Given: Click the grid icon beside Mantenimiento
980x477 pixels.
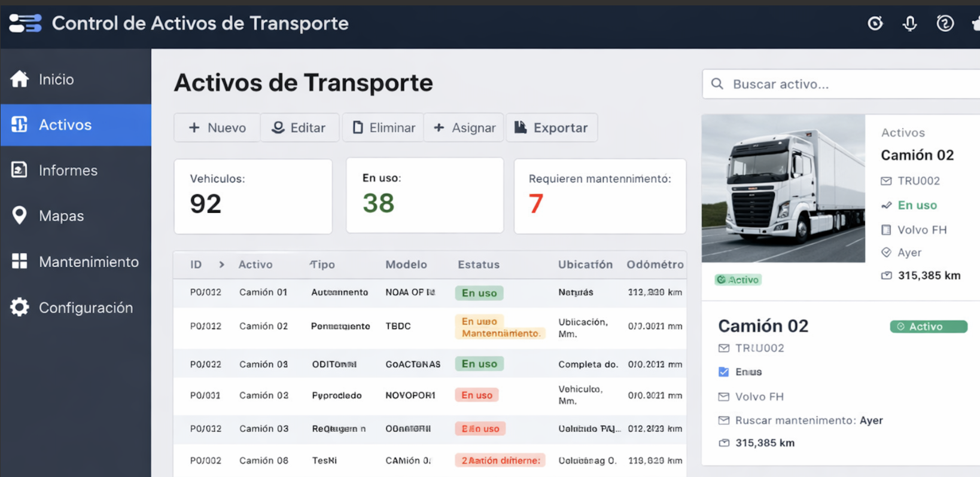Looking at the screenshot, I should [19, 261].
